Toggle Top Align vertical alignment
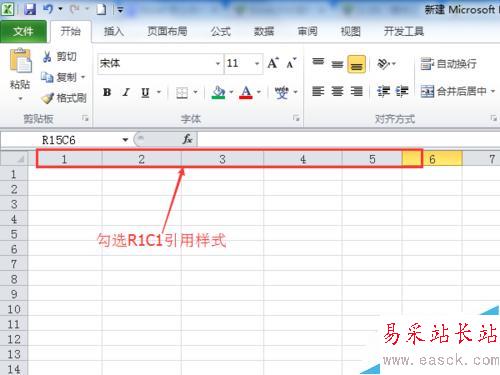The width and height of the screenshot is (500, 375). pos(318,63)
